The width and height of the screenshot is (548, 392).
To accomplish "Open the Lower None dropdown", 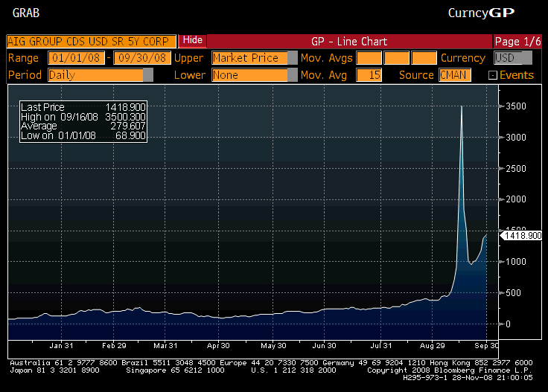I will point(293,75).
